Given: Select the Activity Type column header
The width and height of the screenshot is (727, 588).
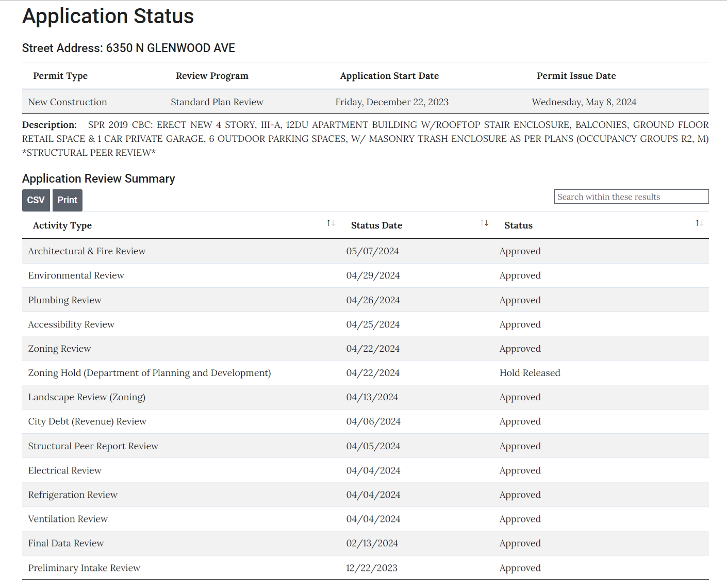Looking at the screenshot, I should (x=62, y=225).
